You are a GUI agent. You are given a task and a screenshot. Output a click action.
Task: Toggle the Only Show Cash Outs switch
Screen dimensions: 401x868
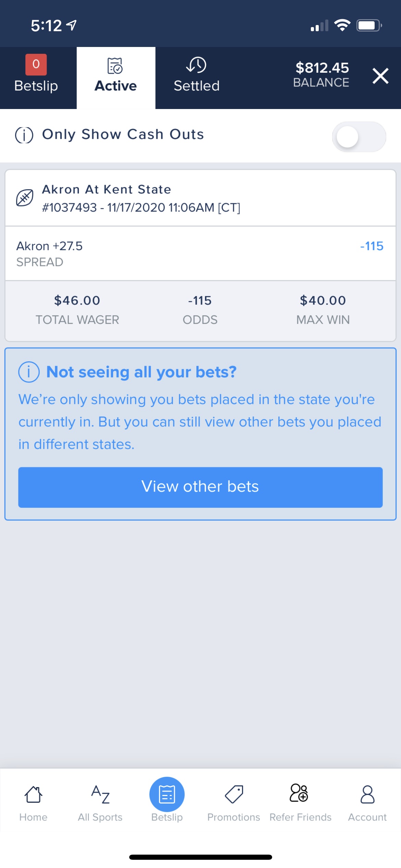click(359, 137)
